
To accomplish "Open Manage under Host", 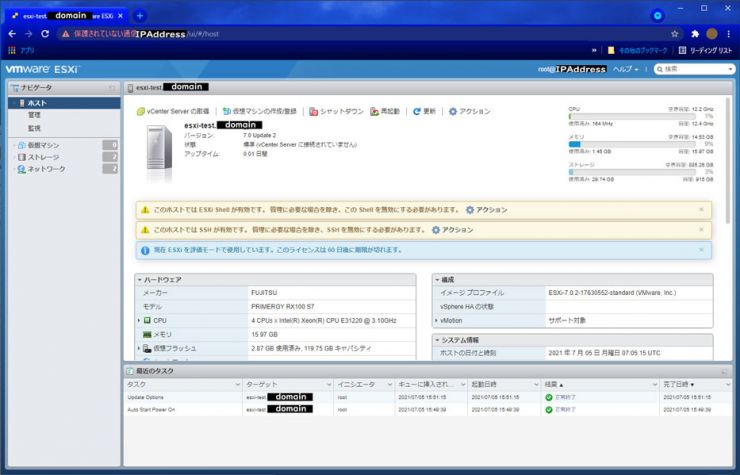I will coord(34,115).
